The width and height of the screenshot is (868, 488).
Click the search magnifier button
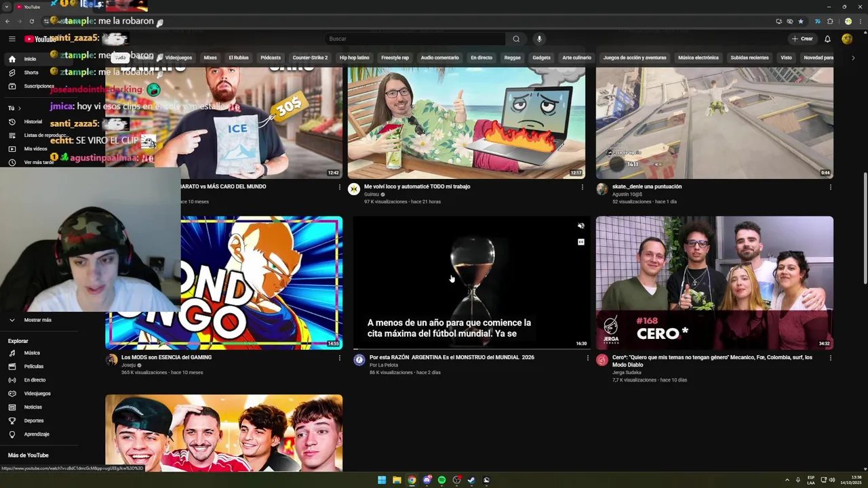point(516,39)
